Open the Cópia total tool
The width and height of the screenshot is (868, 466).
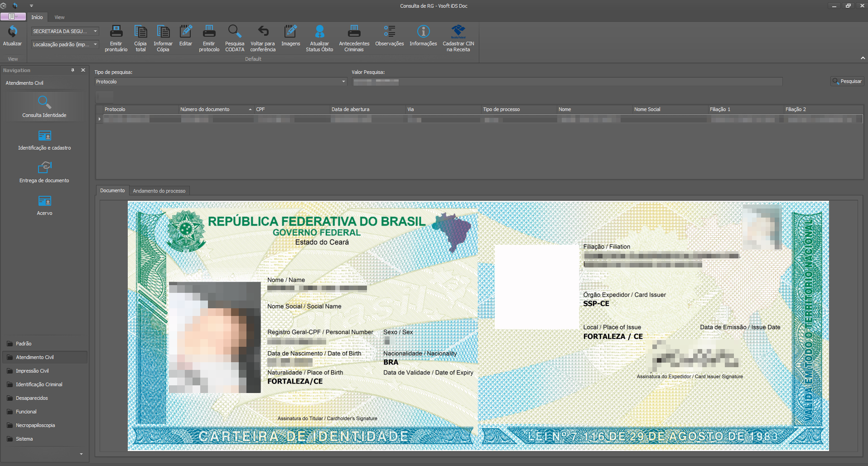click(140, 32)
